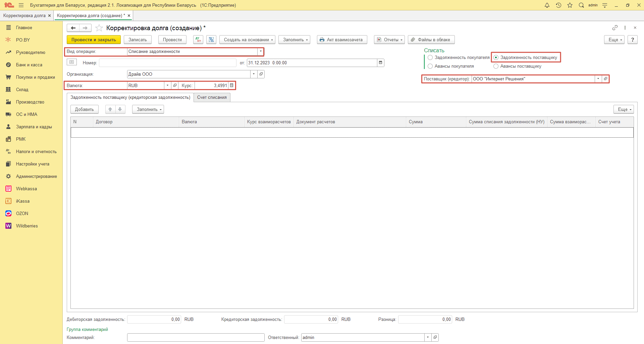Click Записать button
This screenshot has width=644, height=344.
(x=138, y=40)
